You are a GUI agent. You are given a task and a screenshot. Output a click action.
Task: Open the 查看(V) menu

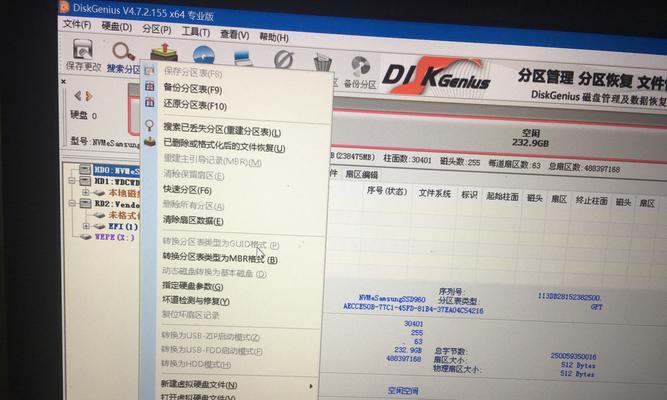click(x=234, y=34)
